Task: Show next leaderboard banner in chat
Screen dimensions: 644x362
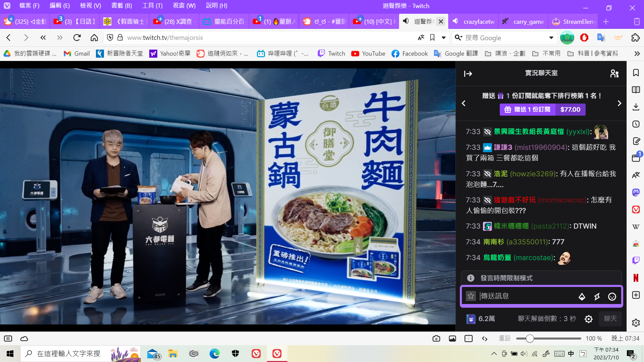Action: [619, 103]
